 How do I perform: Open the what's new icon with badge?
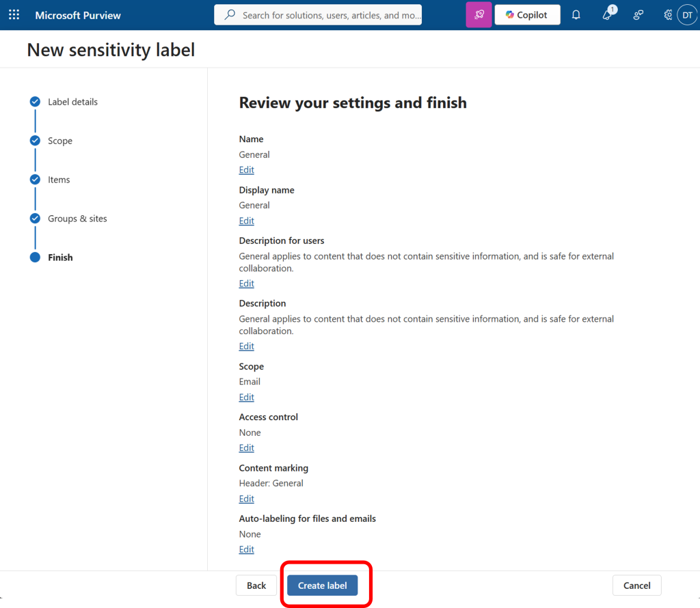608,14
